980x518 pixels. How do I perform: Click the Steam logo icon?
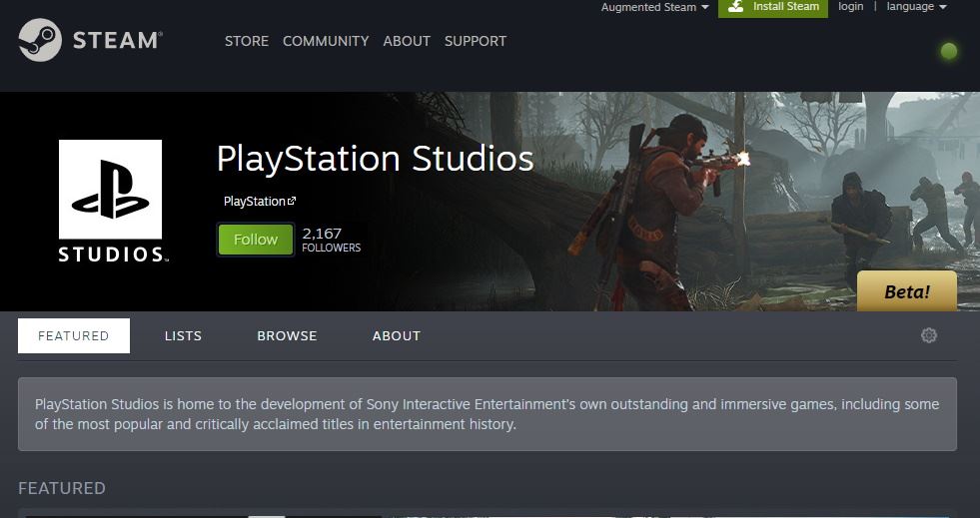[x=40, y=40]
